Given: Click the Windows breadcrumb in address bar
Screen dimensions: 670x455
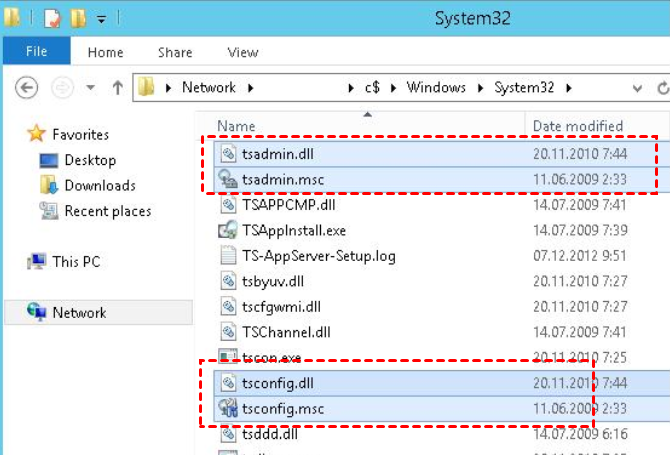Looking at the screenshot, I should tap(436, 88).
